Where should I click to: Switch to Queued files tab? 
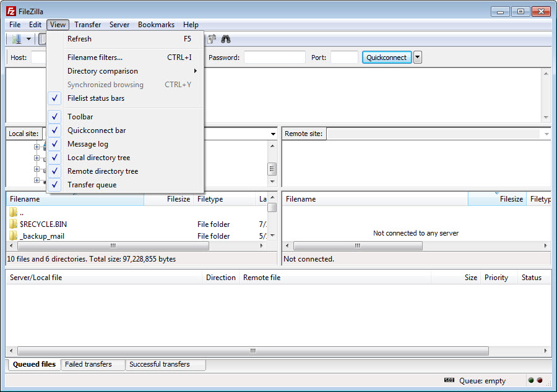(x=34, y=364)
